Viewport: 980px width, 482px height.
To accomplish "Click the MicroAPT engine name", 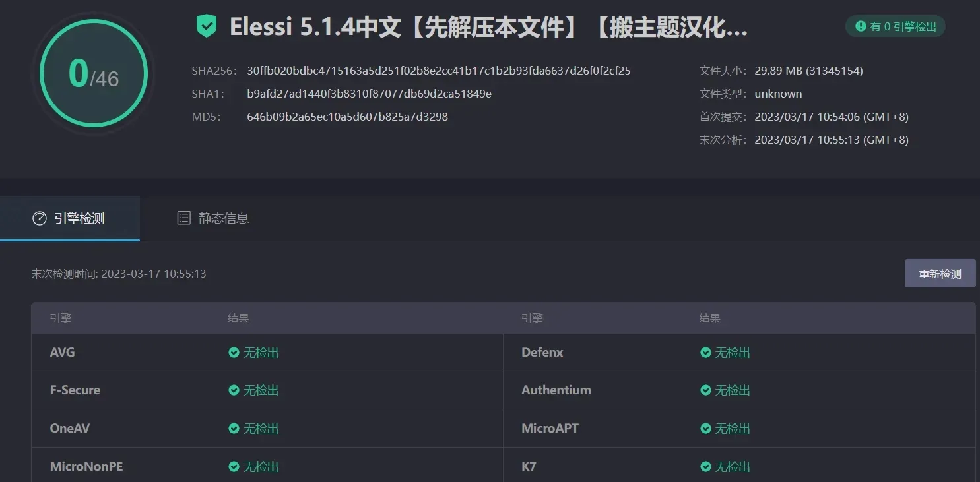I will click(x=550, y=429).
